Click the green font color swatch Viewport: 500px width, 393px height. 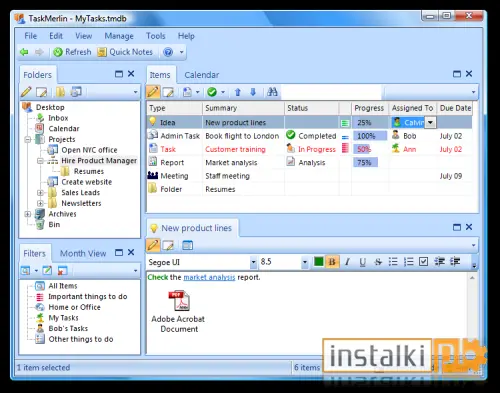(318, 262)
